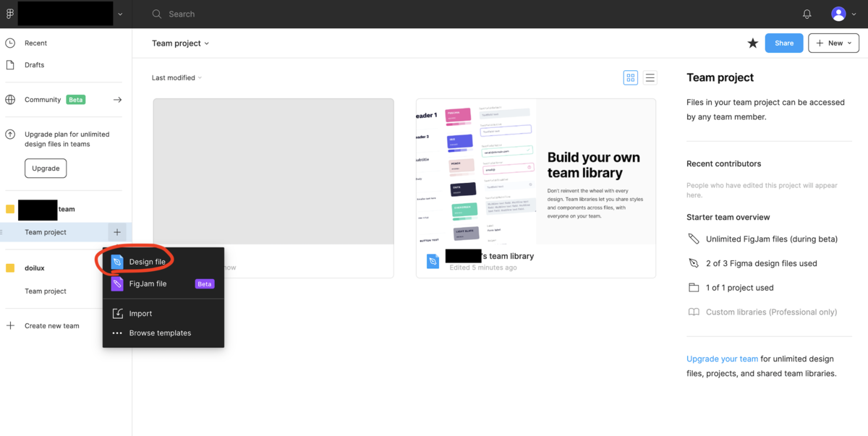Click the Custom libraries book icon
The width and height of the screenshot is (868, 436).
(x=694, y=312)
